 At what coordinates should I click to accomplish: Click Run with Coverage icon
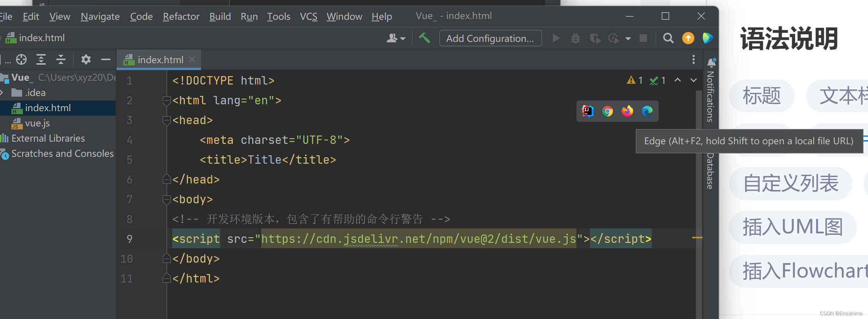(595, 38)
